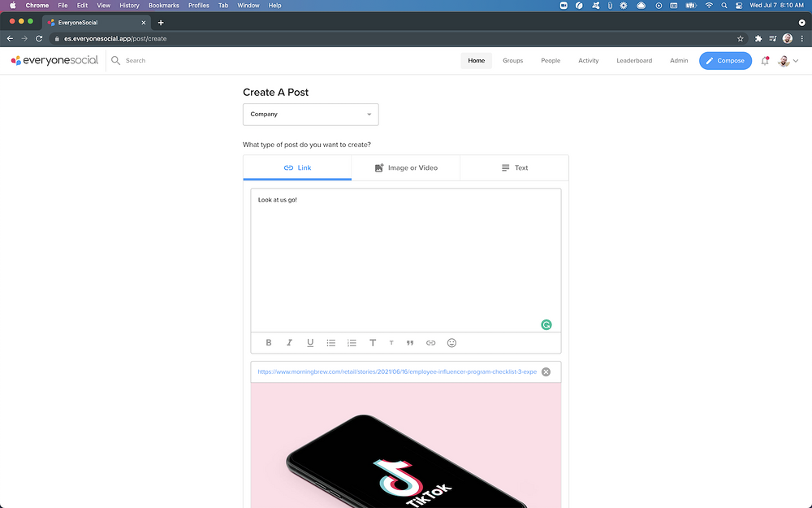Image resolution: width=812 pixels, height=508 pixels.
Task: Open the Apple menu
Action: click(x=13, y=5)
